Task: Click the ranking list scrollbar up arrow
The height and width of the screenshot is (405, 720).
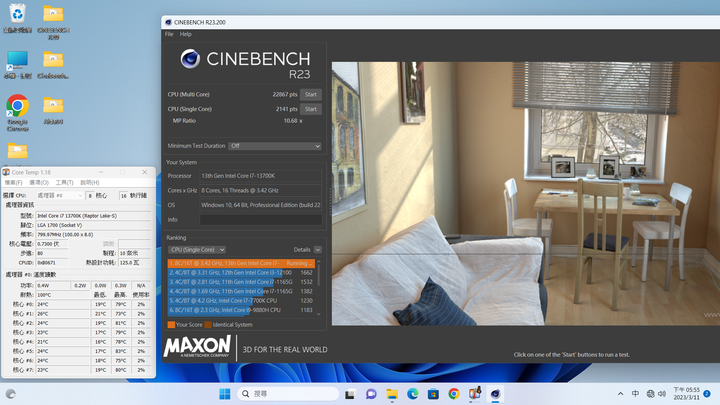Action: point(319,262)
